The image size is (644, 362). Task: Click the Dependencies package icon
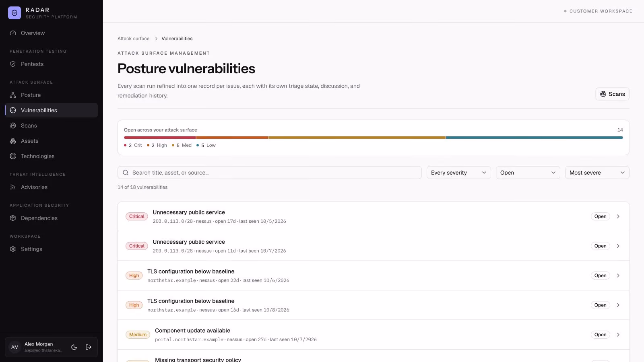(13, 218)
